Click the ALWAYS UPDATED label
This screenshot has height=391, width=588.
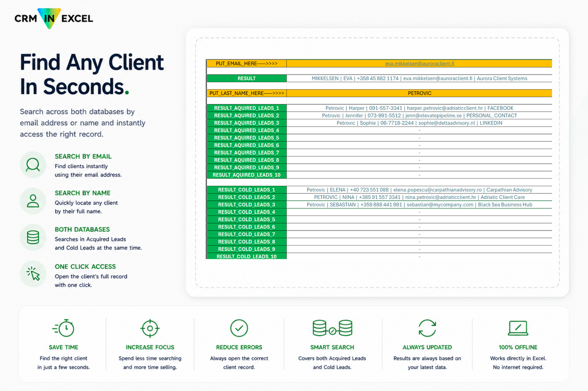[x=427, y=347]
